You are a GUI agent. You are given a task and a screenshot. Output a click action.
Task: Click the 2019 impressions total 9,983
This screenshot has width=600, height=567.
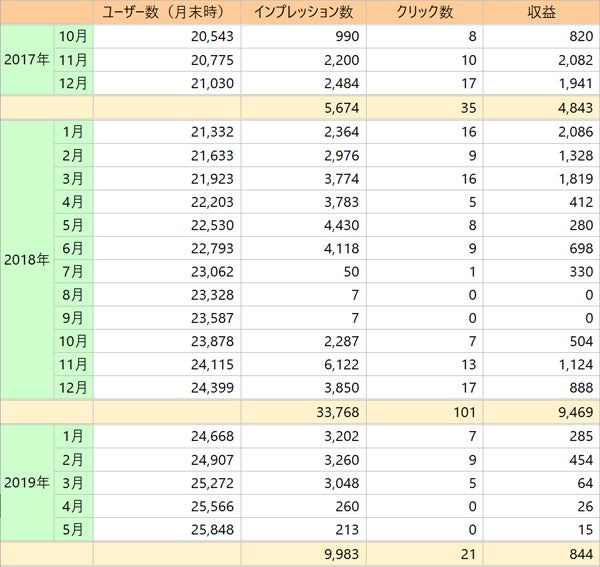(303, 555)
